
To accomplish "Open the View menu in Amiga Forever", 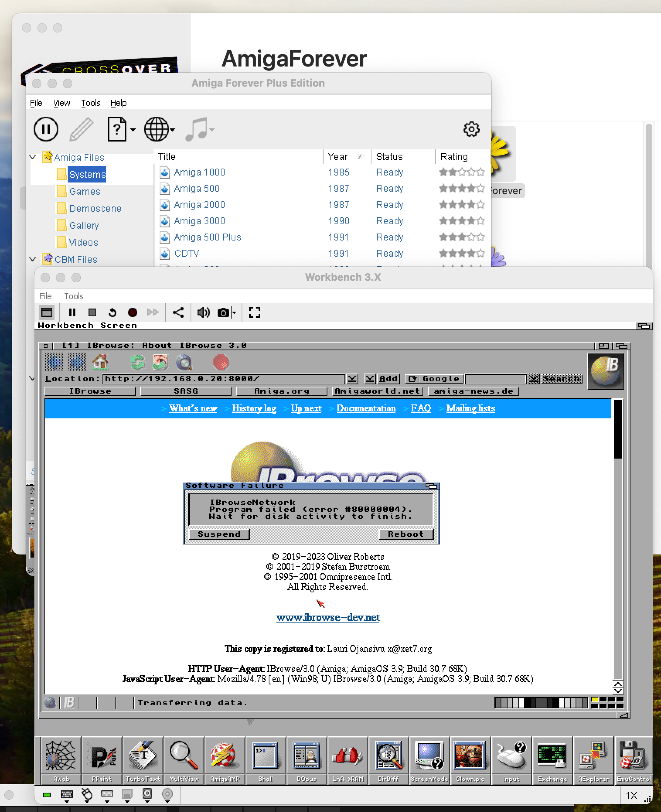I will click(x=61, y=103).
